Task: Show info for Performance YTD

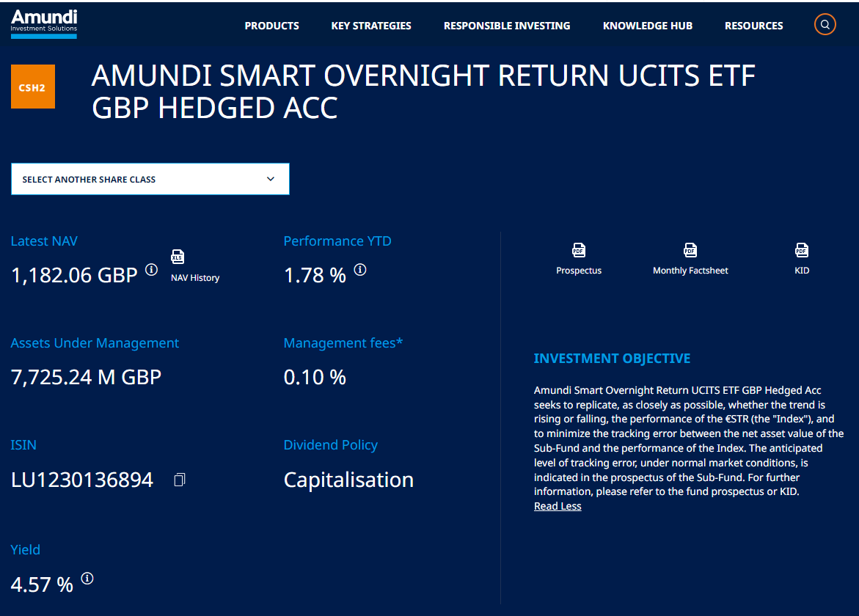Action: tap(359, 270)
